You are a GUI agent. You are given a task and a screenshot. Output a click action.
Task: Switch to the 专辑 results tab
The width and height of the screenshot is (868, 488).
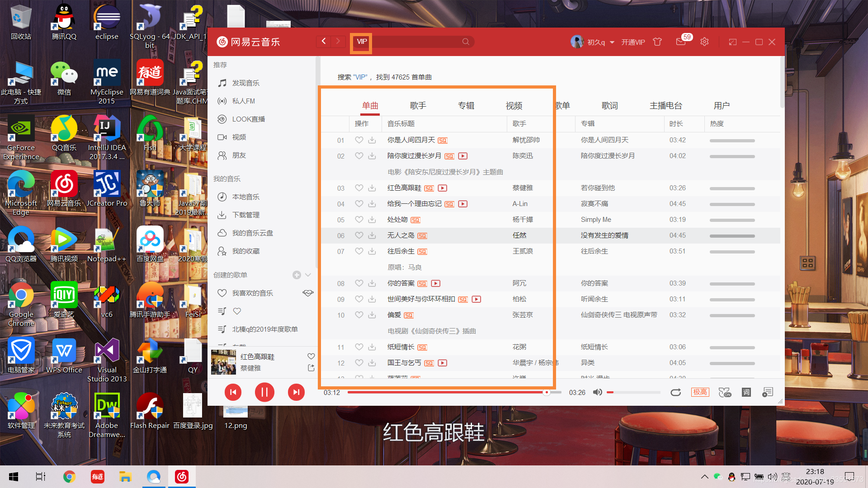pos(466,106)
